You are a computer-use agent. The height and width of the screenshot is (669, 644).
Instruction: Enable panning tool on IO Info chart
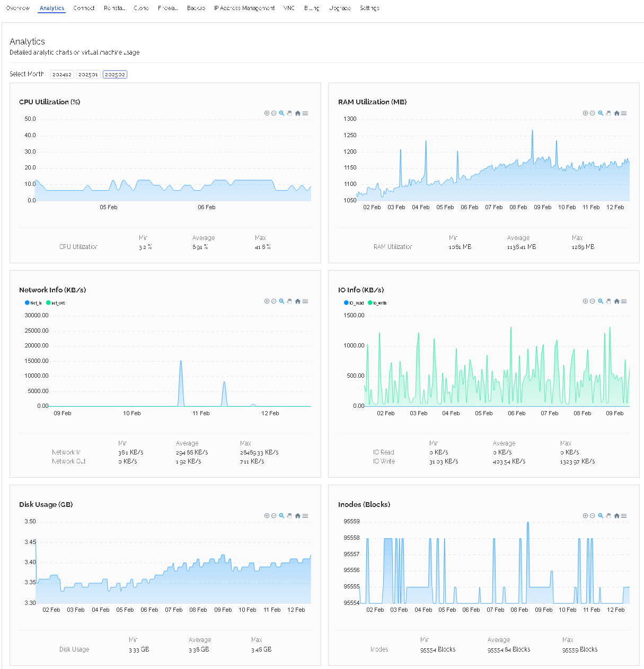click(x=608, y=301)
